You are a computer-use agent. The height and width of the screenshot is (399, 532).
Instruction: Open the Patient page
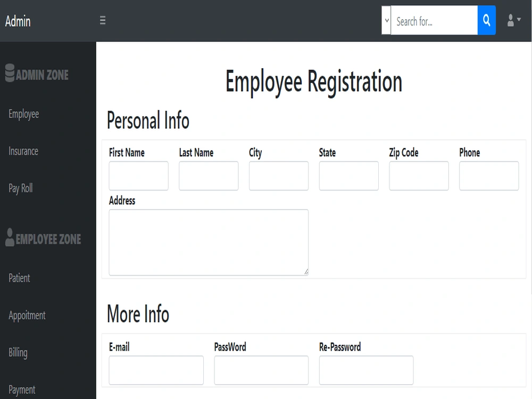19,278
